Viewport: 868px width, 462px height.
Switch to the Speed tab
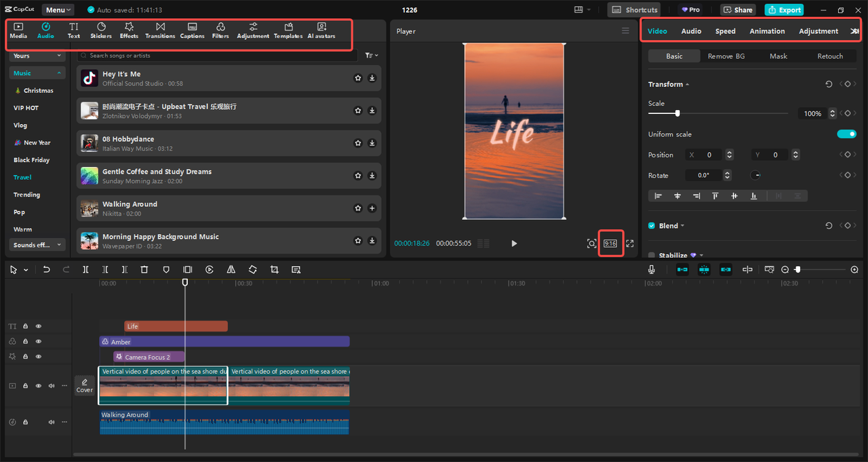(x=725, y=31)
